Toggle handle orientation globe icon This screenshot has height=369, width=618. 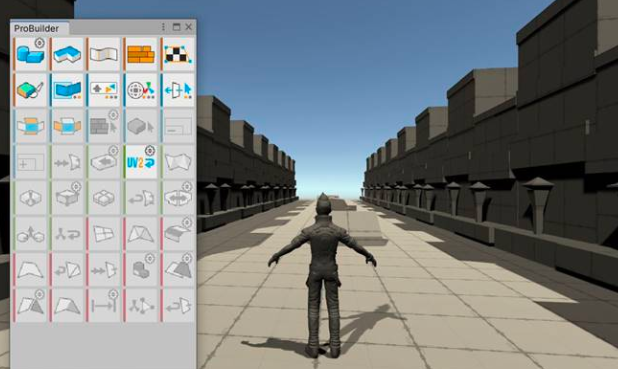pyautogui.click(x=141, y=90)
